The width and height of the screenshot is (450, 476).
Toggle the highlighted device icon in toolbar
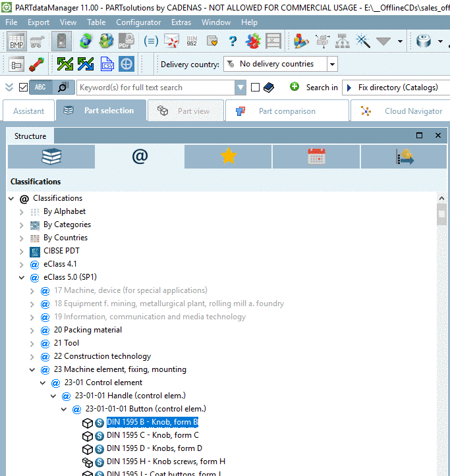61,41
